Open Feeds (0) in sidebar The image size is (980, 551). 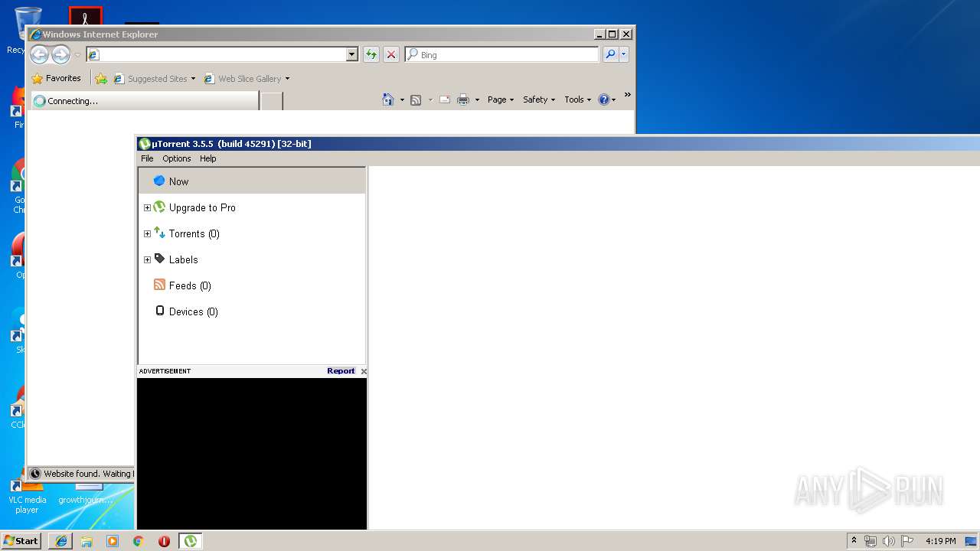coord(190,285)
